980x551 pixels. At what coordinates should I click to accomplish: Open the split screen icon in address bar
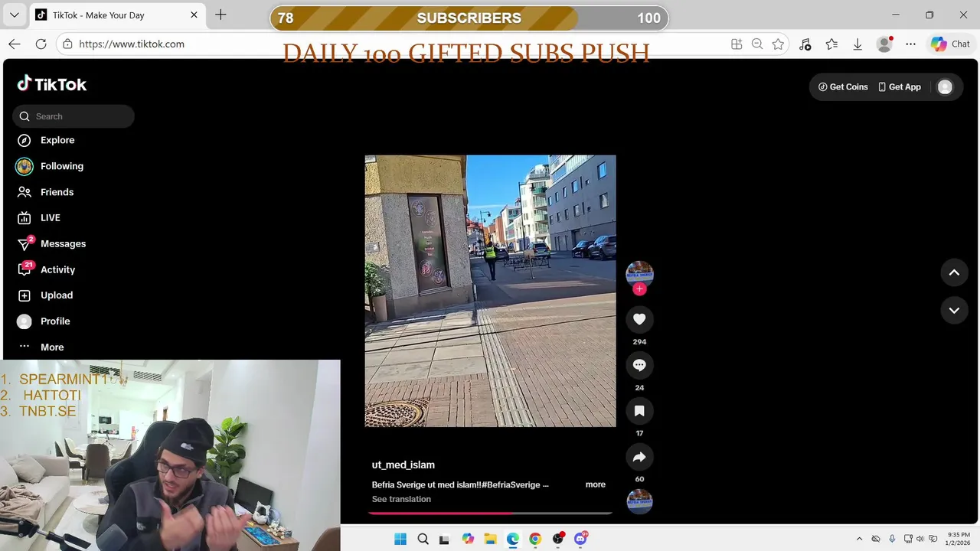pos(737,44)
